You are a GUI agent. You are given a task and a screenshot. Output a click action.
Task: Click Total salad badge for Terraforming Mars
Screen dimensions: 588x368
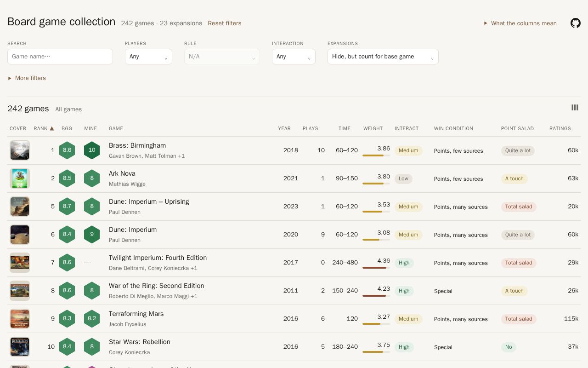click(x=519, y=319)
